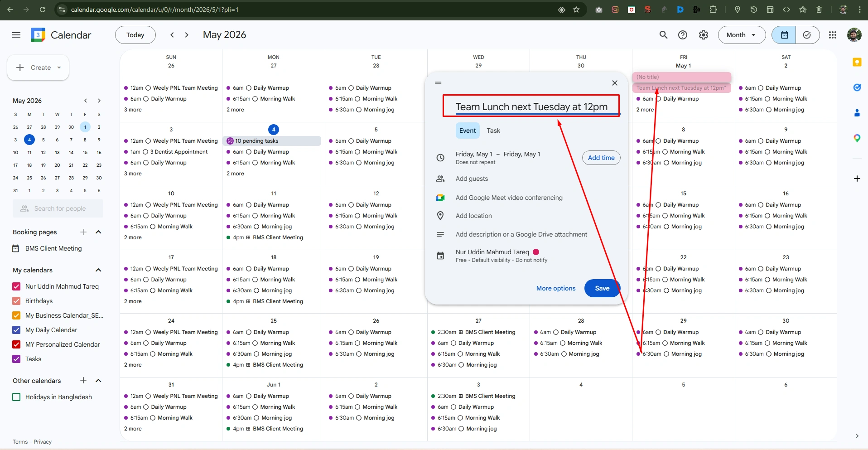This screenshot has width=868, height=450.
Task: Save the new event
Action: click(602, 288)
